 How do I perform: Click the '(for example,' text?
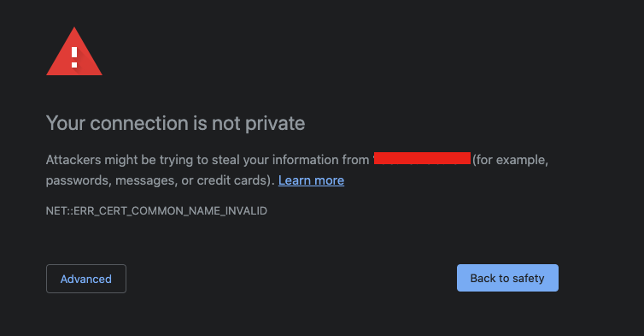(x=510, y=160)
